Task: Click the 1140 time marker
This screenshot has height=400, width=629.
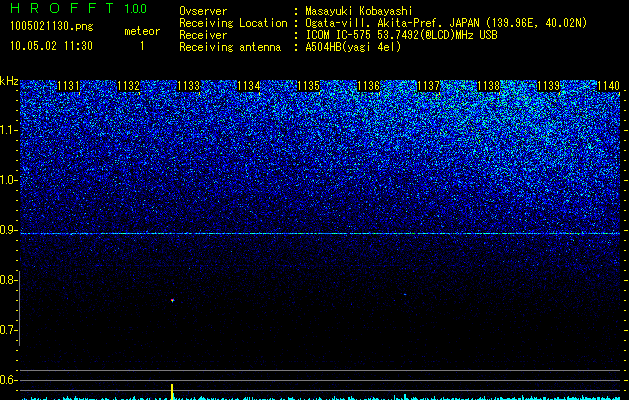Action: click(x=609, y=86)
